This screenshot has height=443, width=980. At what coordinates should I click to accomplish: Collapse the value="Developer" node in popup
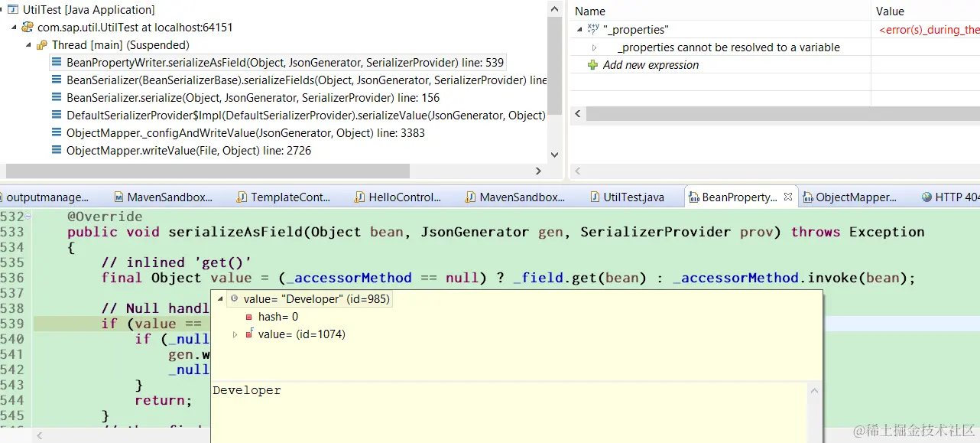pos(221,299)
